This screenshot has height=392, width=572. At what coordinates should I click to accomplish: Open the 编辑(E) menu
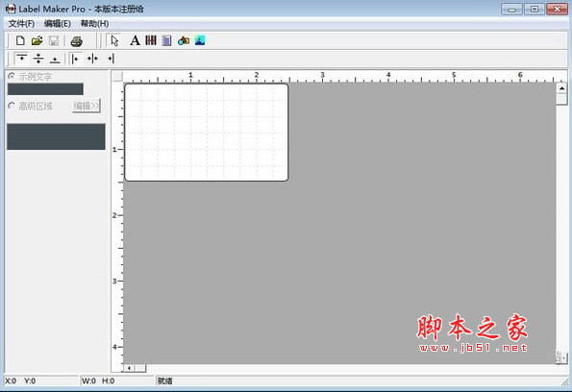(x=58, y=24)
